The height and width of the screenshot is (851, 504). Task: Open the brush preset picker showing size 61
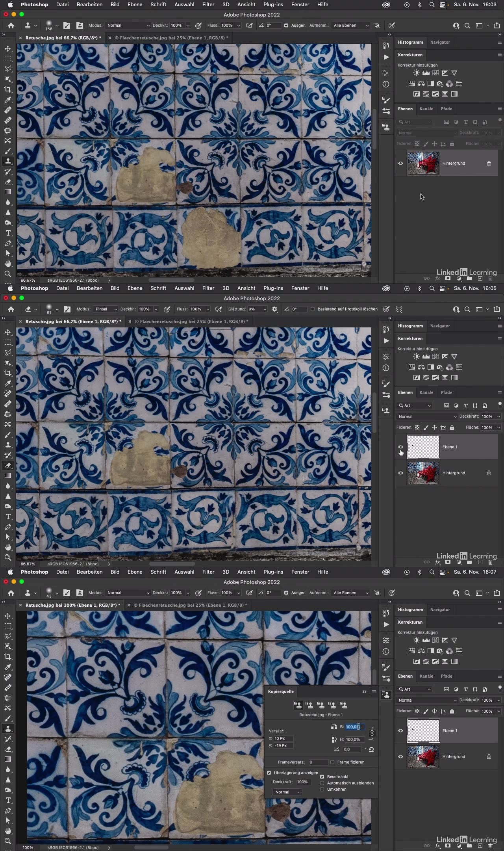[52, 309]
